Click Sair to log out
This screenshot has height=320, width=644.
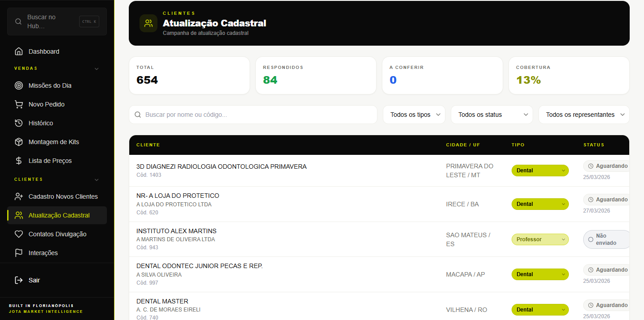pos(57,280)
